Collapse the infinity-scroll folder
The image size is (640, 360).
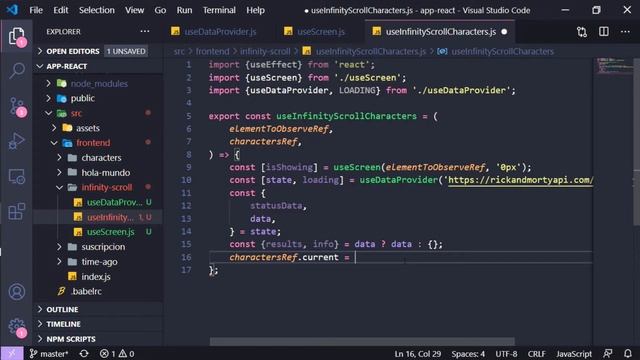pyautogui.click(x=107, y=187)
